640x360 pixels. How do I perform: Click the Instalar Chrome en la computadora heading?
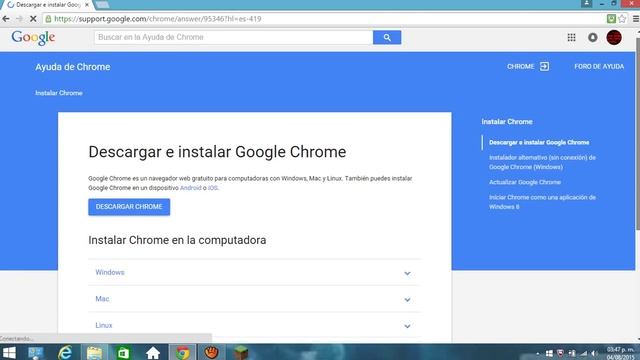(177, 240)
